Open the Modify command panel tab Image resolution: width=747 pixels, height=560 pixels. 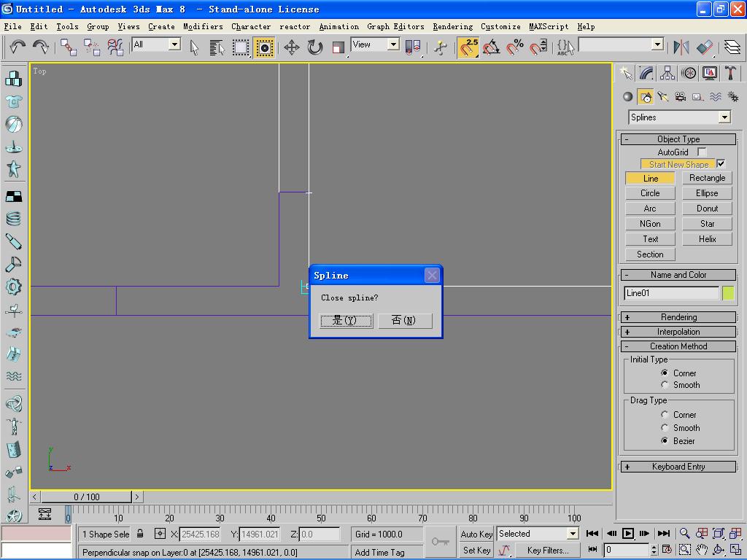coord(646,73)
